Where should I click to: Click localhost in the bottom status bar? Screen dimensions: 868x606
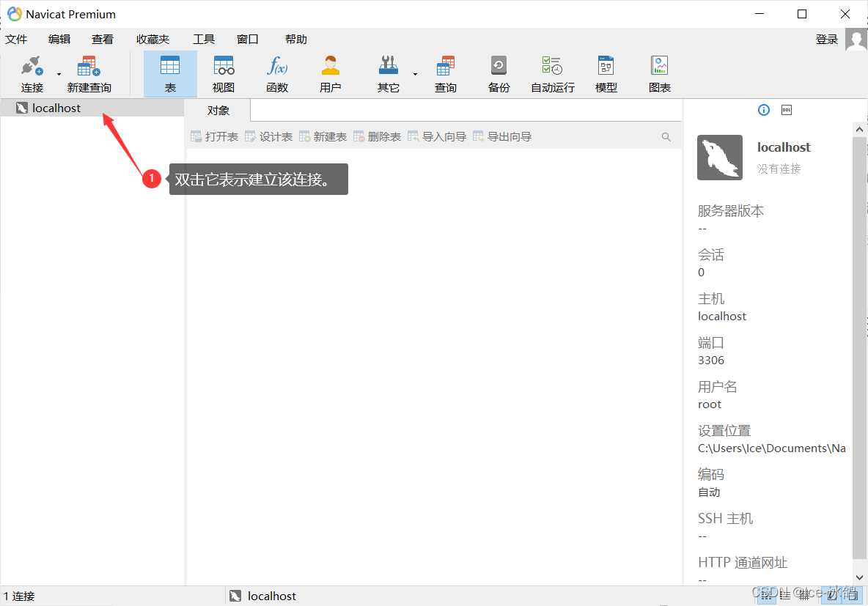263,596
